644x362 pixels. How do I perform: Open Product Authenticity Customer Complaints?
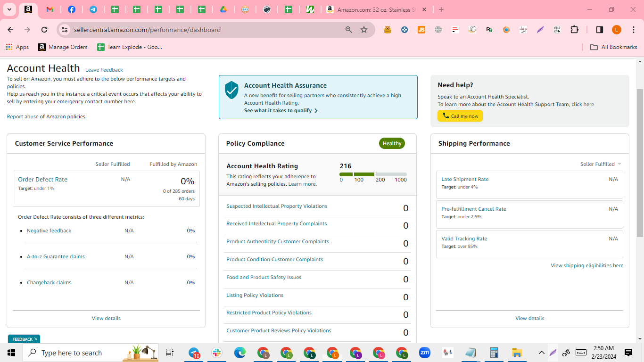(278, 241)
